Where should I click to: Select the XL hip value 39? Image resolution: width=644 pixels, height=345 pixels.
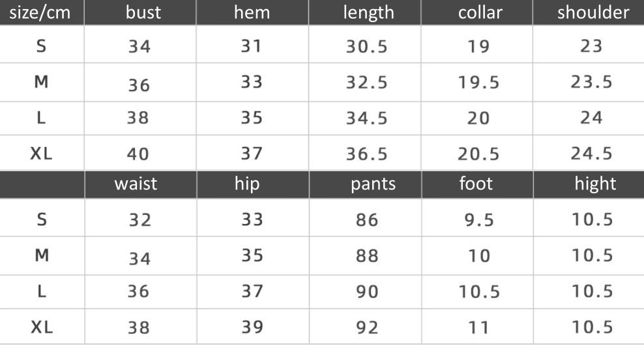click(x=252, y=327)
